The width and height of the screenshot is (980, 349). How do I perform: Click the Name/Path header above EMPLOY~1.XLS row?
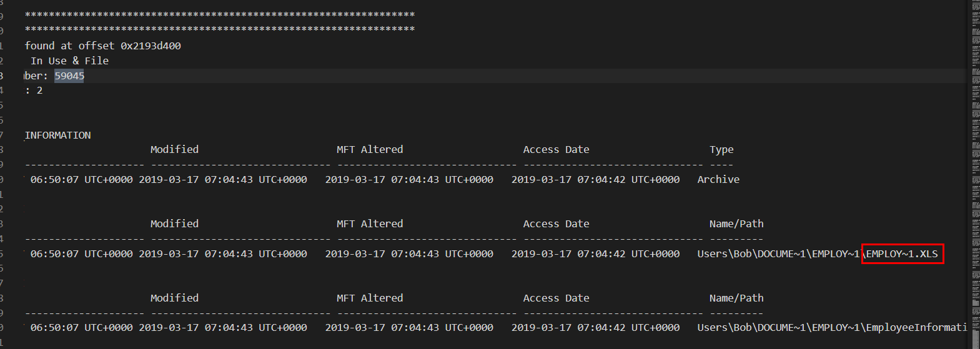(x=736, y=224)
